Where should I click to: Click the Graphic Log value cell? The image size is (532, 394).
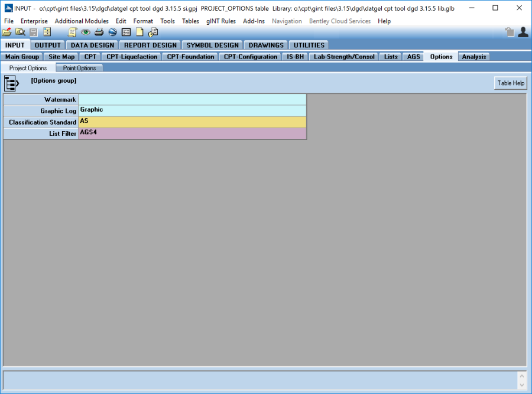point(192,111)
